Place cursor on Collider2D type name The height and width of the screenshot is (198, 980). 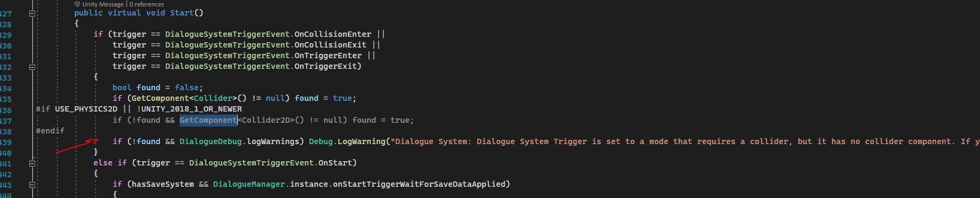click(266, 120)
